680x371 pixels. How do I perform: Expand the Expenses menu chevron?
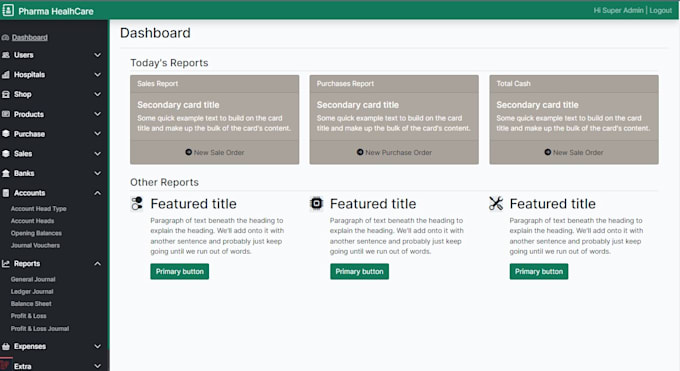[98, 346]
